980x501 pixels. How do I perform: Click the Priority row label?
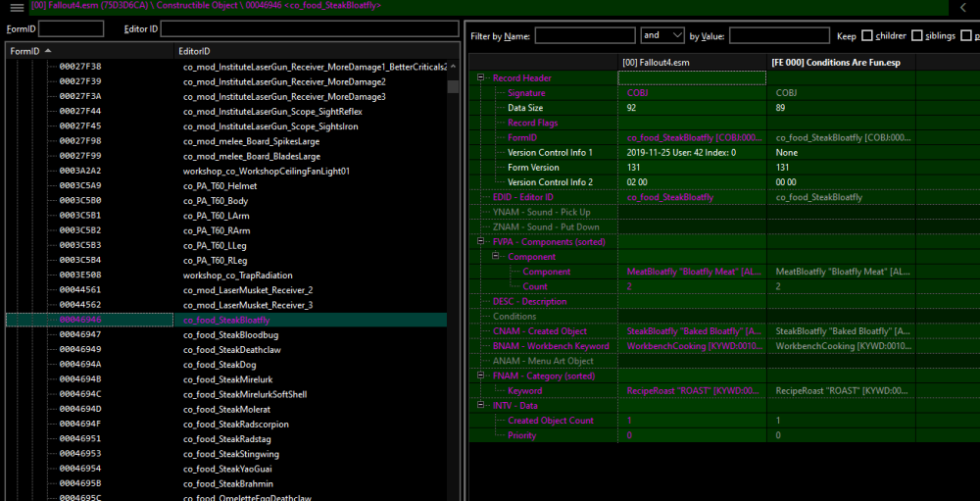[522, 435]
